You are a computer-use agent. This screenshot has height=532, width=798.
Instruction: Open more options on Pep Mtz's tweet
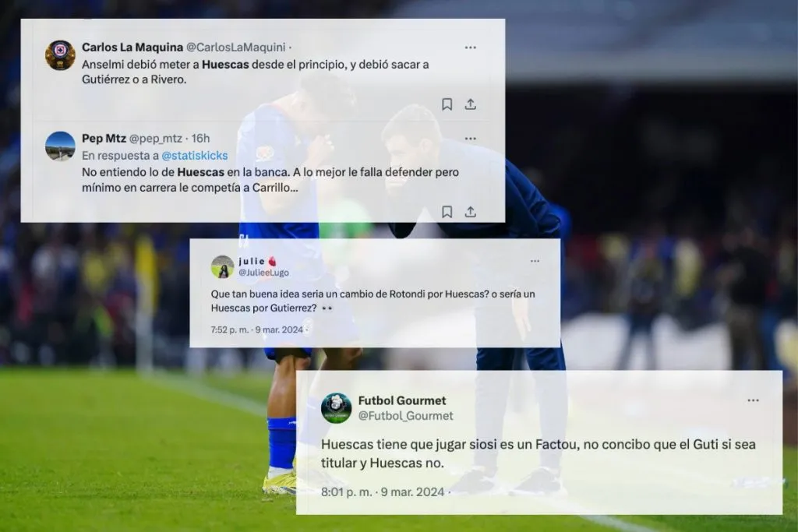coord(470,139)
